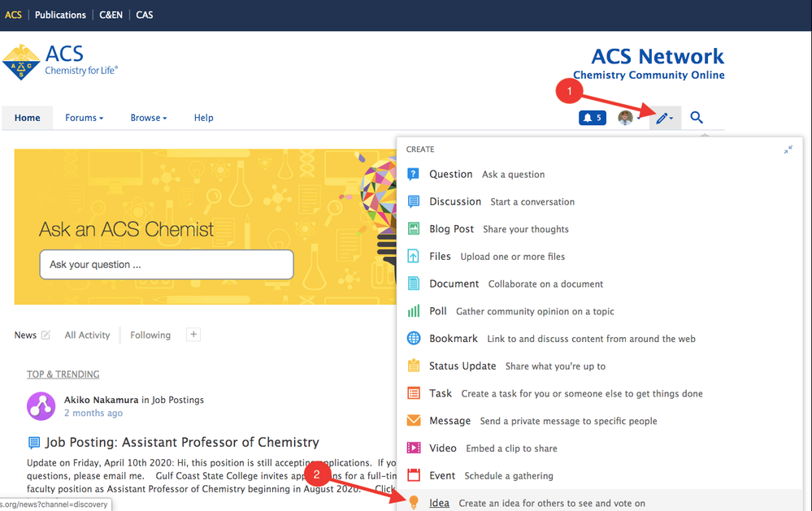This screenshot has width=812, height=511.
Task: Click the Event calendar icon
Action: [414, 475]
